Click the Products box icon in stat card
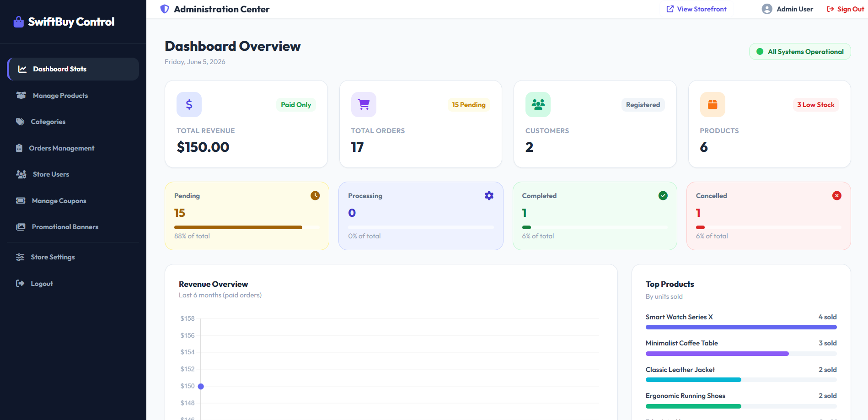Image resolution: width=868 pixels, height=420 pixels. point(713,105)
